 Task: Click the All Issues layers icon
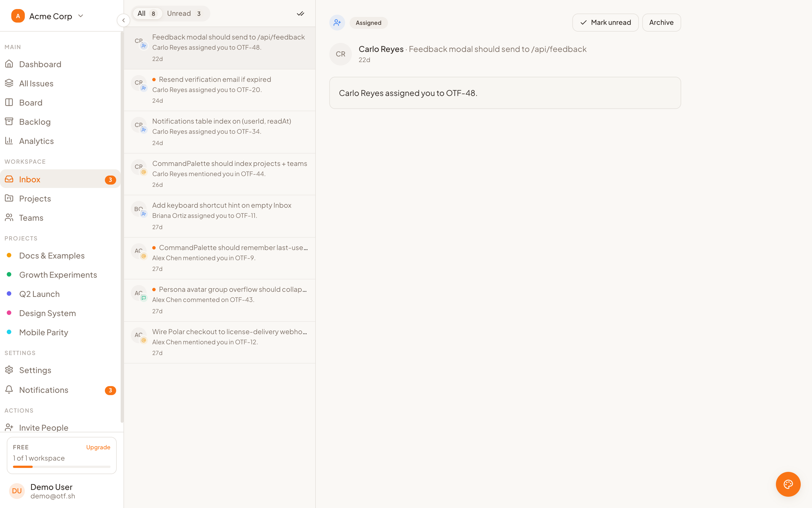click(x=9, y=83)
